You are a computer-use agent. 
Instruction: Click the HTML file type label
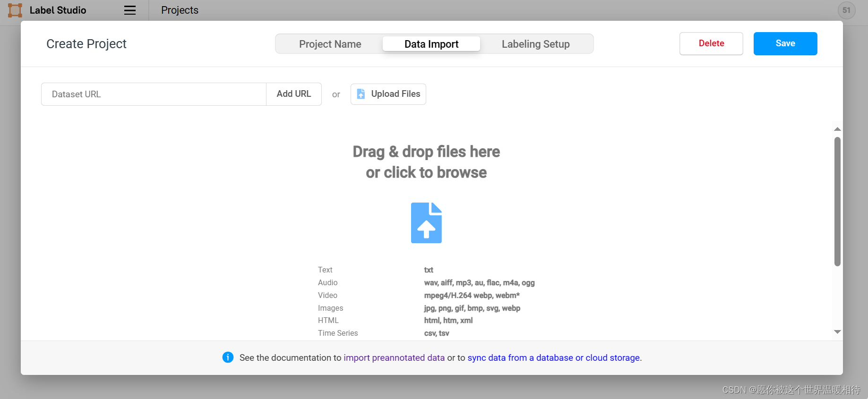click(328, 320)
